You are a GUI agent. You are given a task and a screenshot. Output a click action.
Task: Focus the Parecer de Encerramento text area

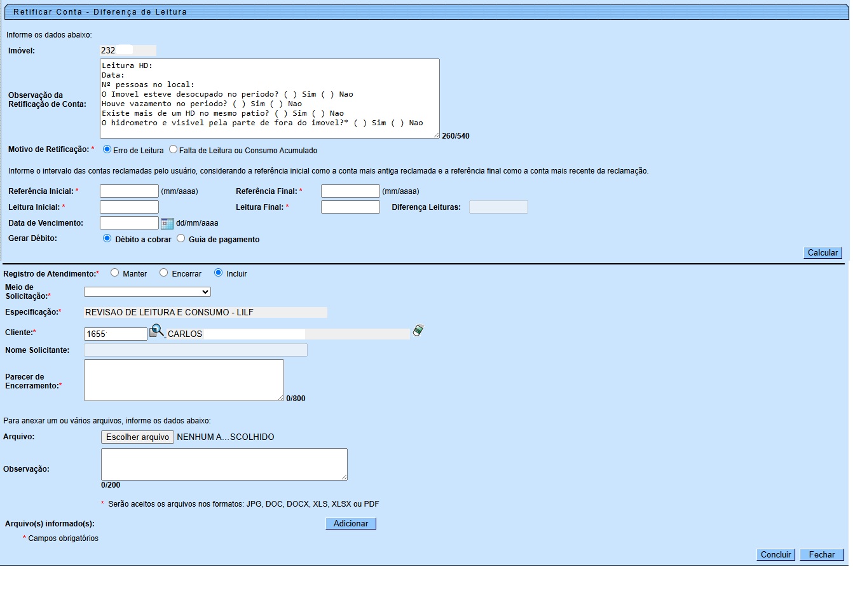pos(184,380)
